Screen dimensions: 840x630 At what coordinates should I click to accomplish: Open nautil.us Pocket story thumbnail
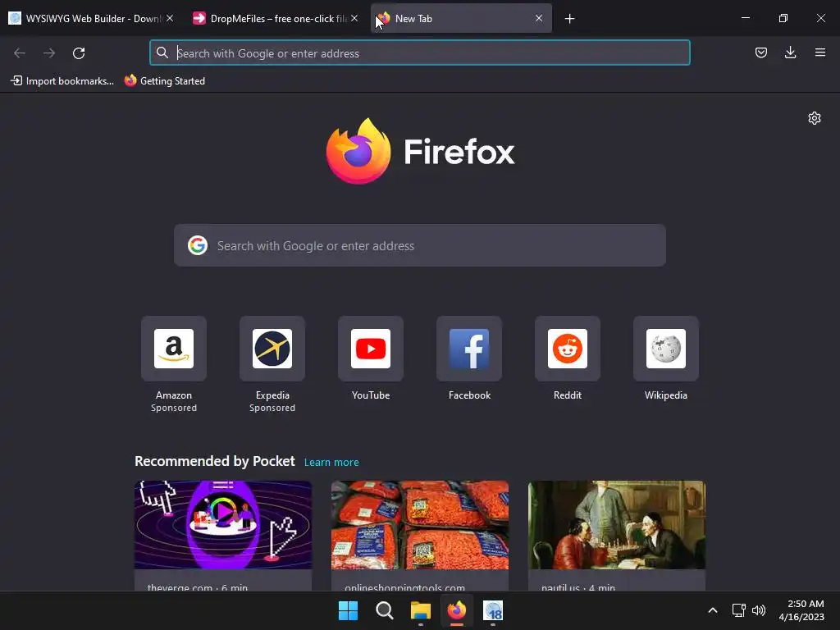617,524
